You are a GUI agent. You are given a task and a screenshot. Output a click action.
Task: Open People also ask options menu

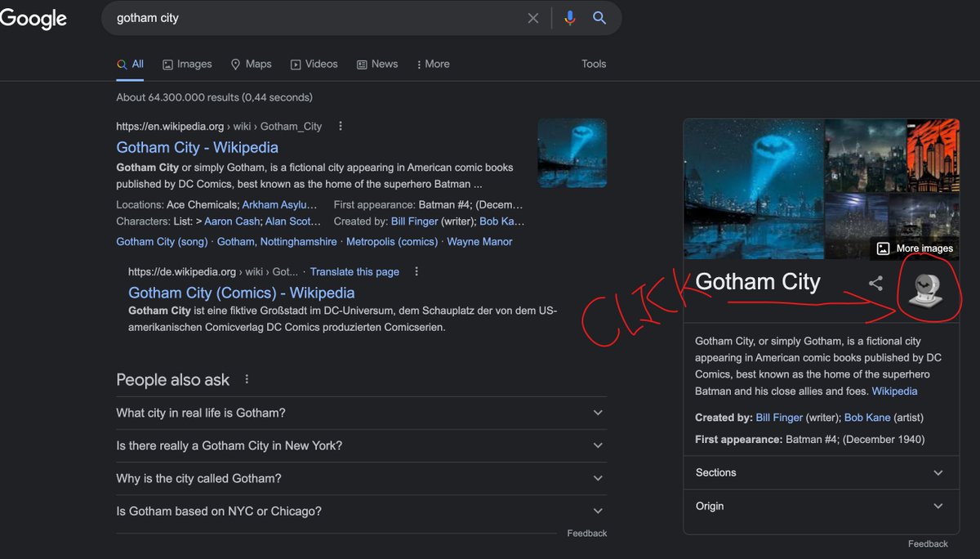[247, 379]
